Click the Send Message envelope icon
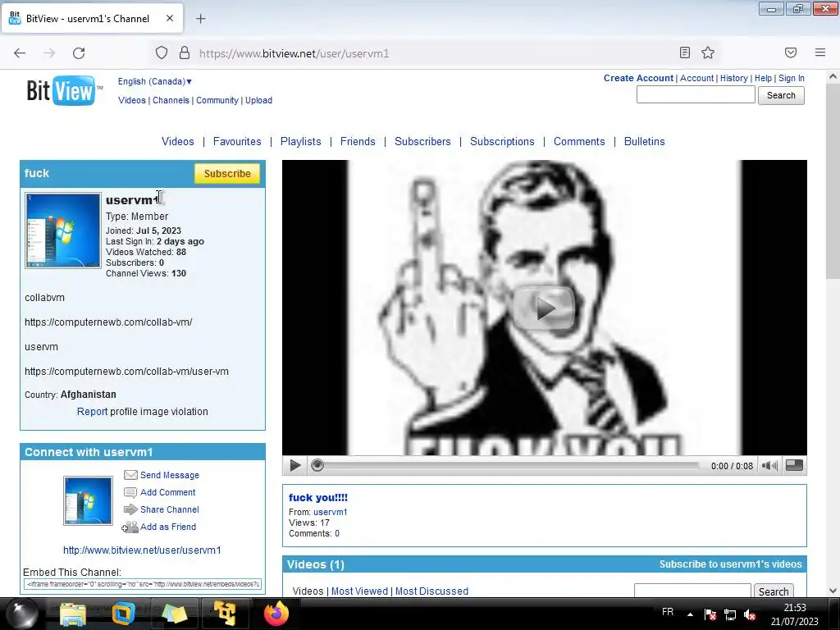Screen dimensions: 840x630 [130, 475]
